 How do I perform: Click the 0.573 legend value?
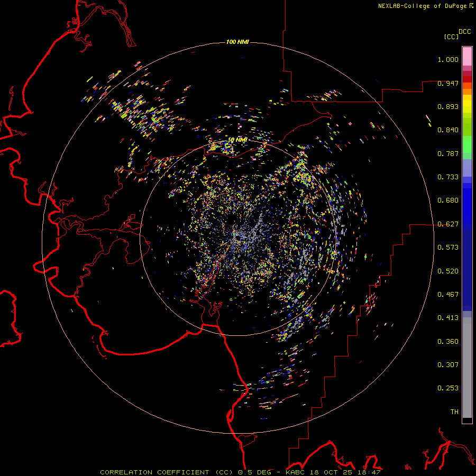tap(448, 248)
